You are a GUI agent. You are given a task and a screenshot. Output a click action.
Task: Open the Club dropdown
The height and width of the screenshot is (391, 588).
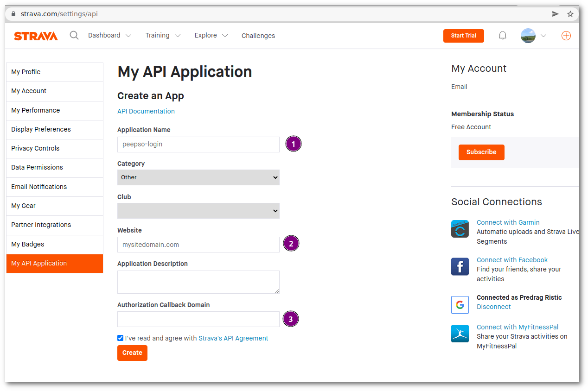(x=198, y=211)
